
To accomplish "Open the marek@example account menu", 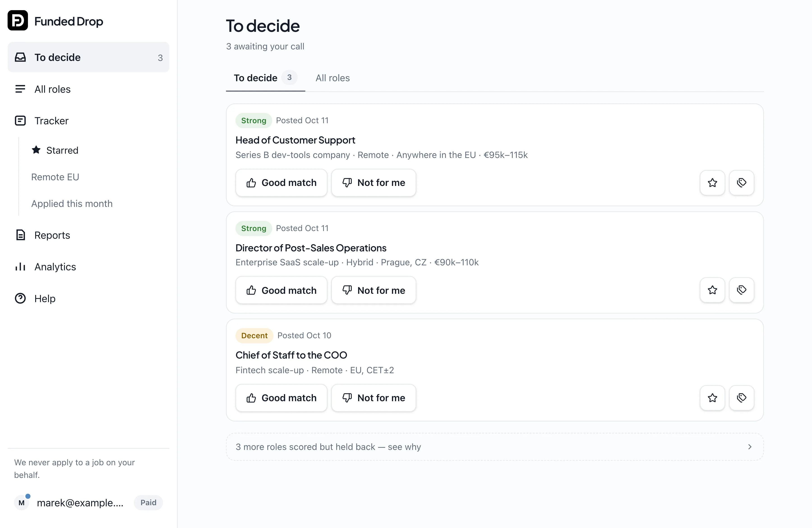I will tap(88, 503).
